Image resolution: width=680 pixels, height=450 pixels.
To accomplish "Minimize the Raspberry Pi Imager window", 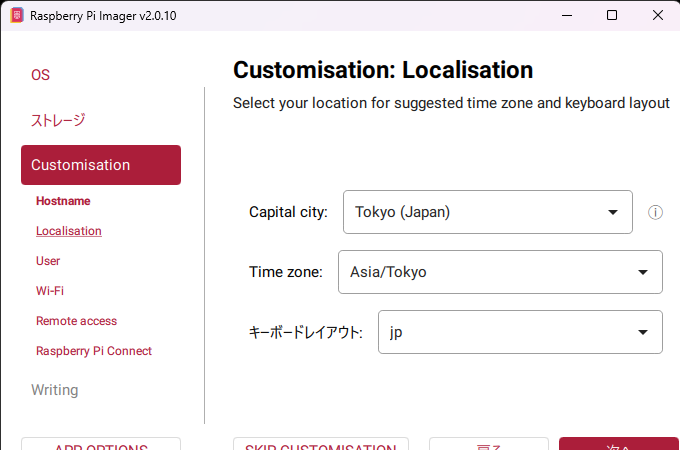I will (x=567, y=15).
